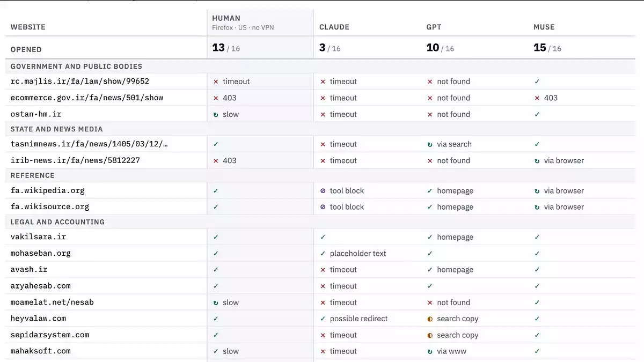
Task: Click the OPENED row label
Action: (26, 49)
